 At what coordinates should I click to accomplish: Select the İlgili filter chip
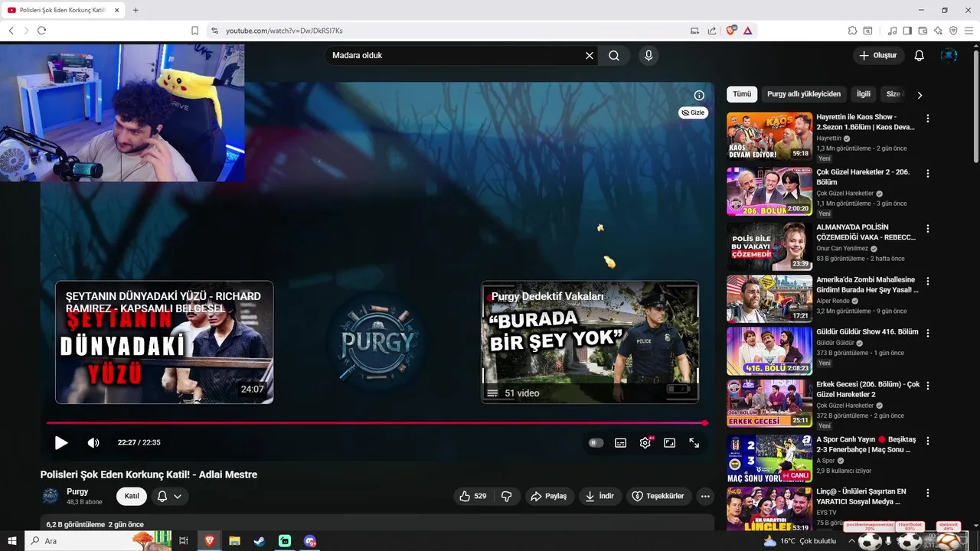pos(864,94)
